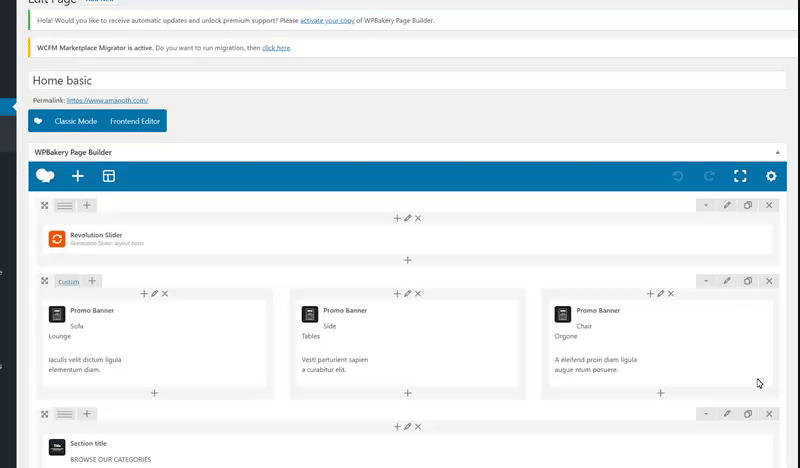The height and width of the screenshot is (468, 800).
Task: Delete the Sofa Lounge column
Action: 165,294
